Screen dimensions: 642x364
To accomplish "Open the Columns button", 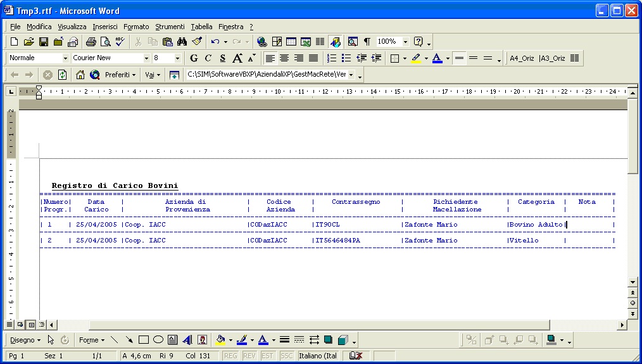I will (x=320, y=41).
